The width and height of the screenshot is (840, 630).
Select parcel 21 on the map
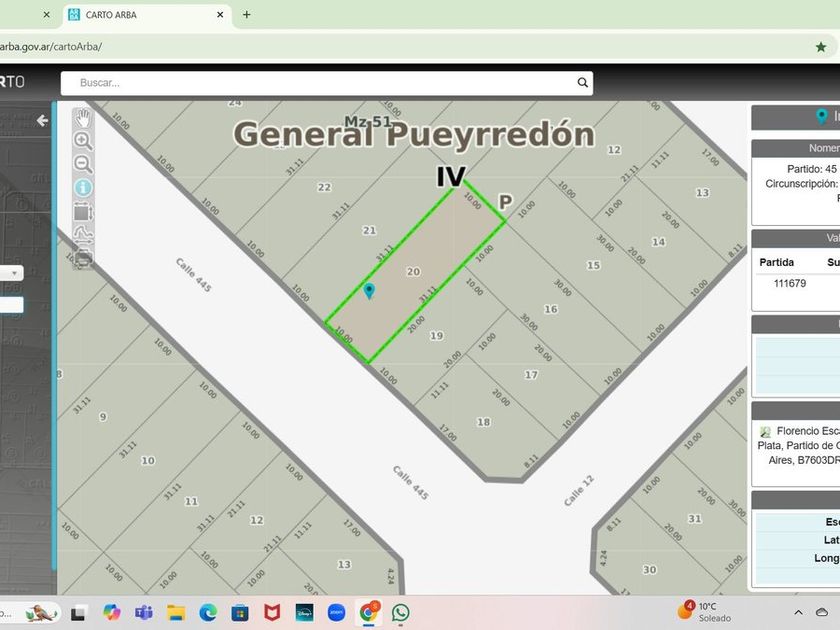coord(369,230)
